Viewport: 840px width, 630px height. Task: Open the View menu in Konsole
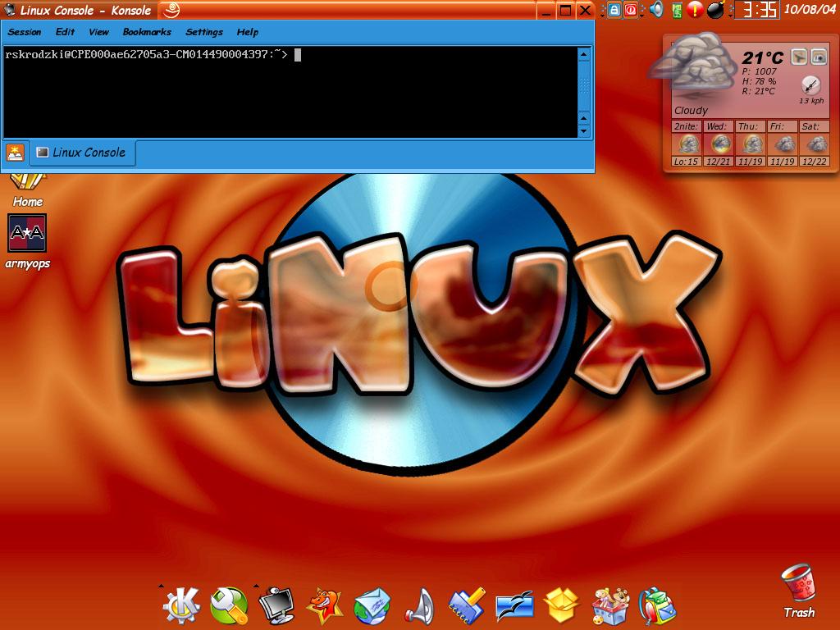98,32
